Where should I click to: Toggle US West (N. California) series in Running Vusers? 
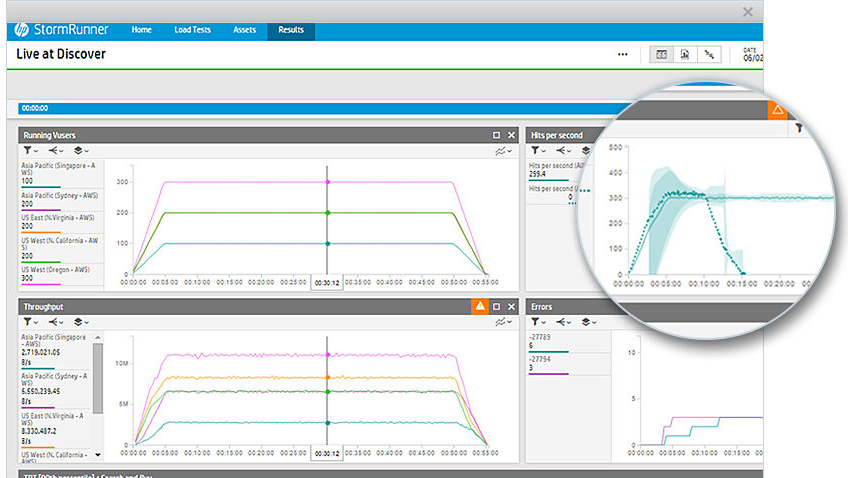(60, 249)
